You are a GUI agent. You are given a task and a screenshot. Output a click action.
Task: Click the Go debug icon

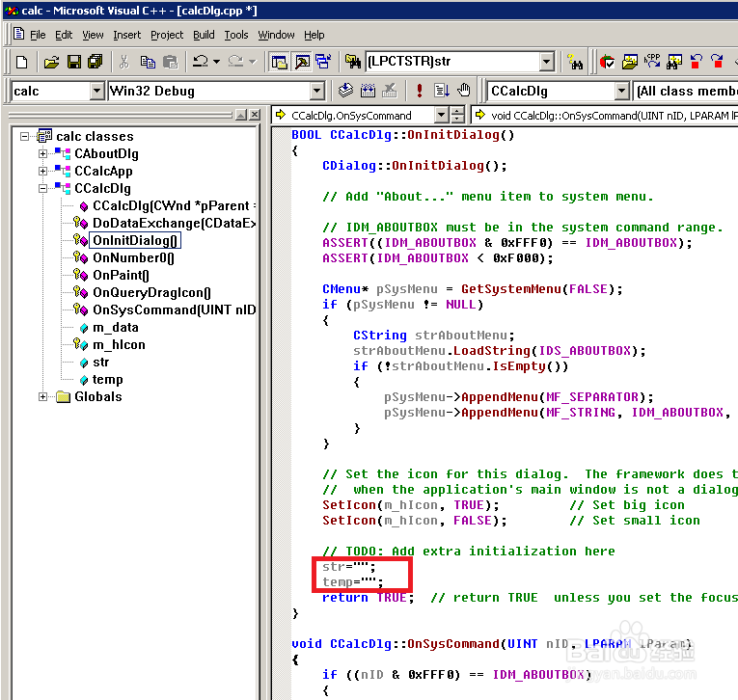click(x=442, y=91)
